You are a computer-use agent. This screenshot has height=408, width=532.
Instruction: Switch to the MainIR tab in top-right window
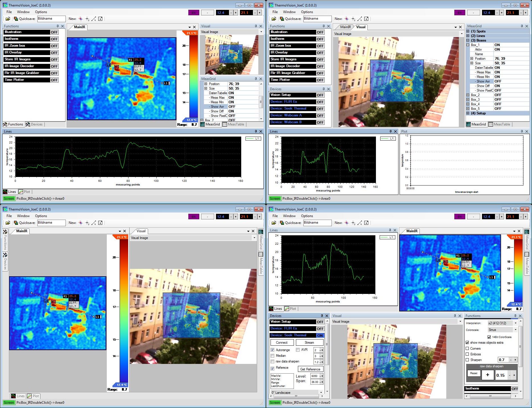(345, 27)
